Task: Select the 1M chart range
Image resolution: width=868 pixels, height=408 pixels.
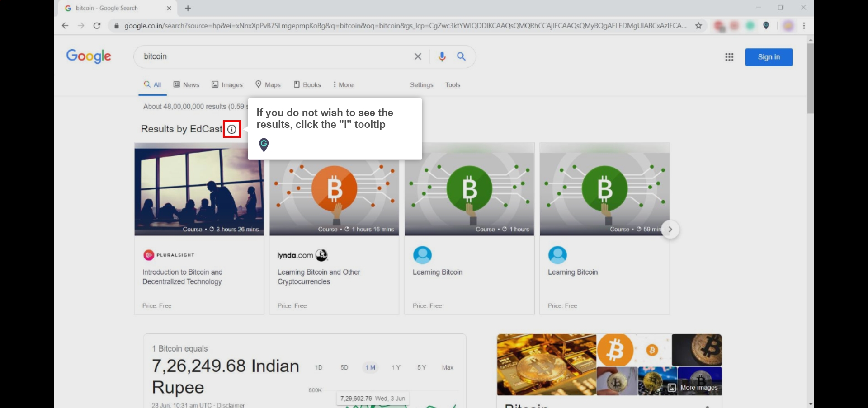Action: (x=370, y=367)
